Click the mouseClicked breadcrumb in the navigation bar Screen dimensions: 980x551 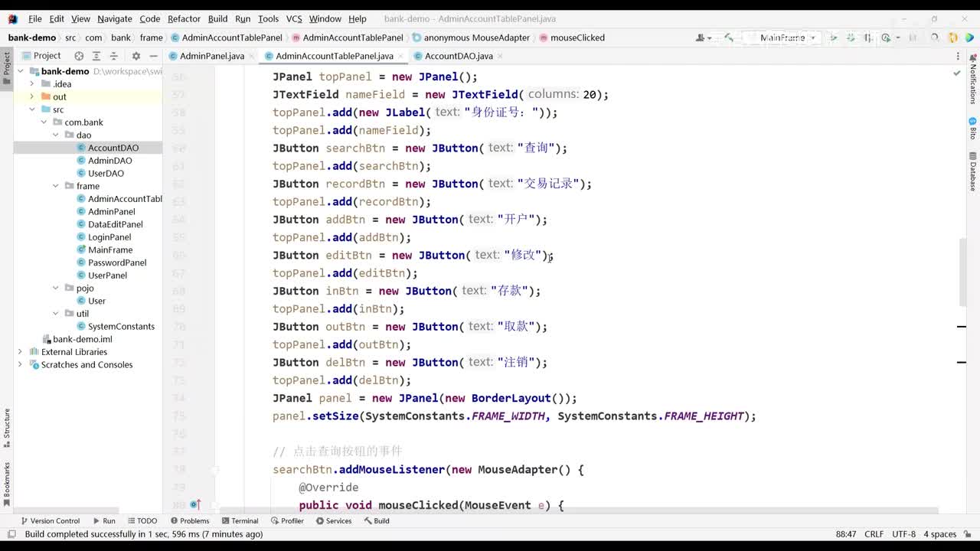tap(572, 37)
